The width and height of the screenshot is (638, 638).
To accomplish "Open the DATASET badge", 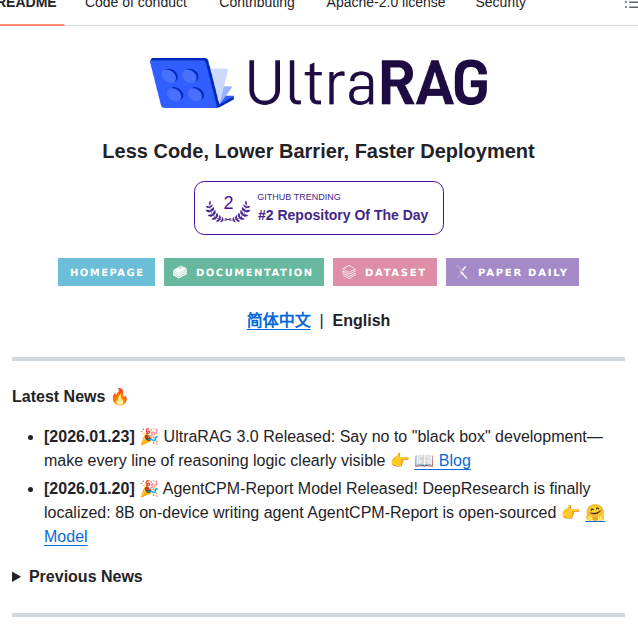I will pyautogui.click(x=385, y=272).
